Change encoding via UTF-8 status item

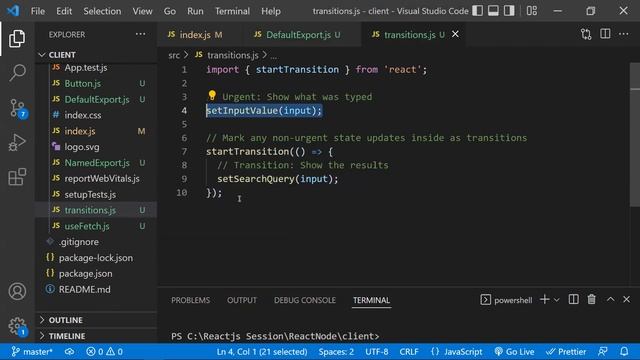click(x=377, y=352)
